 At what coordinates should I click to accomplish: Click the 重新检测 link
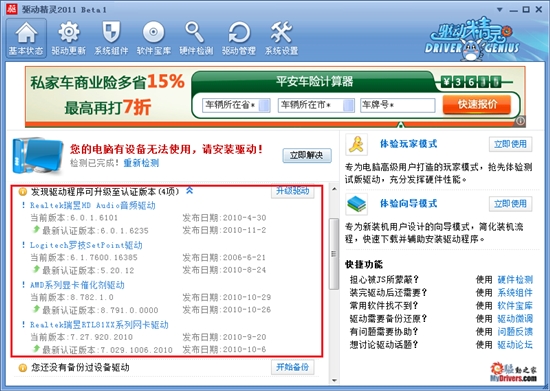(x=141, y=163)
